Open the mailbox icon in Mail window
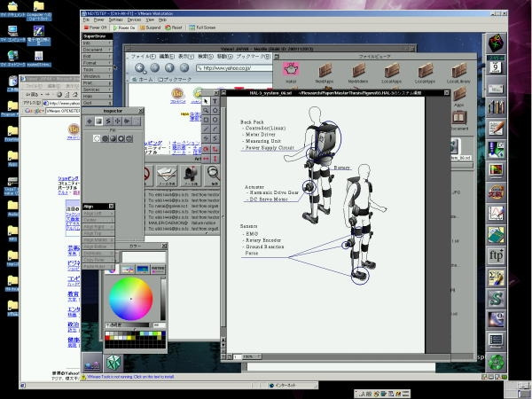Viewport: 532px width, 399px height. (x=191, y=176)
